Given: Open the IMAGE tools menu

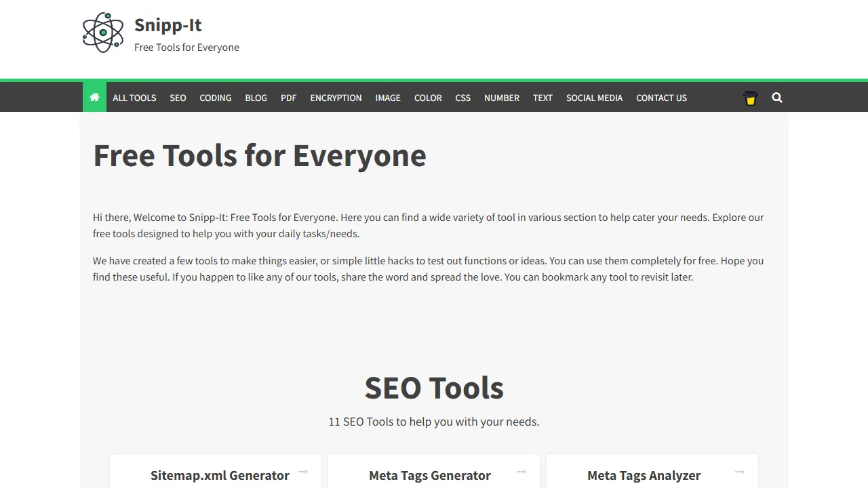Looking at the screenshot, I should click(x=387, y=98).
